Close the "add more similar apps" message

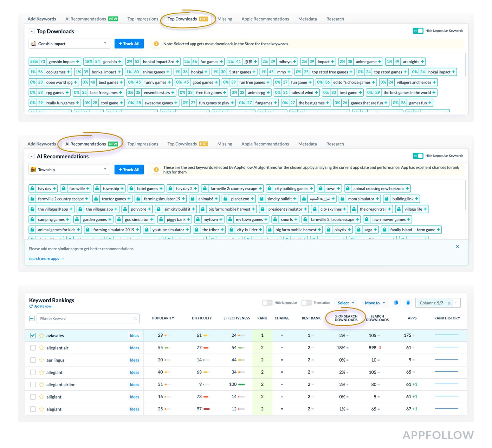[x=458, y=246]
